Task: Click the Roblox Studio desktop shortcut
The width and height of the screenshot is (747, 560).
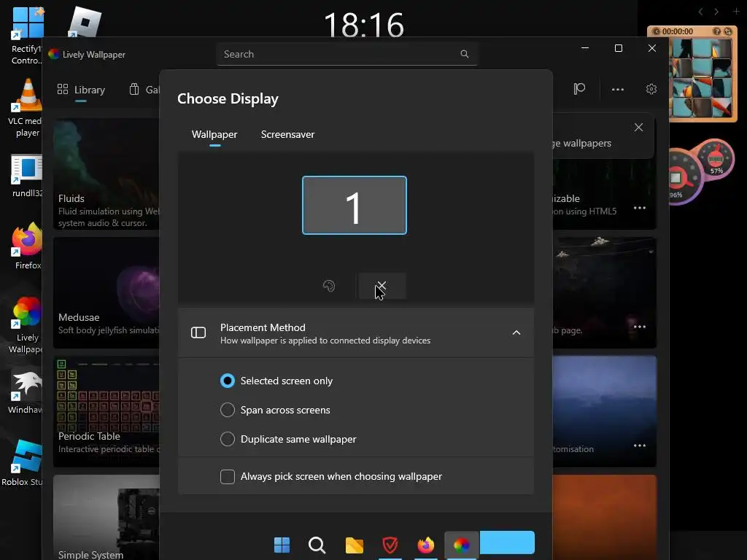Action: [23, 463]
